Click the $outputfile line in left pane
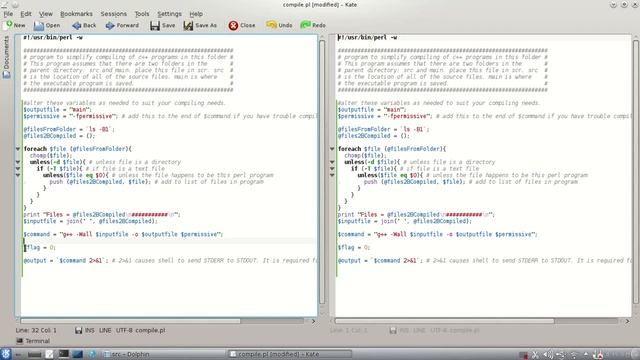The width and height of the screenshot is (640, 360). tap(58, 109)
